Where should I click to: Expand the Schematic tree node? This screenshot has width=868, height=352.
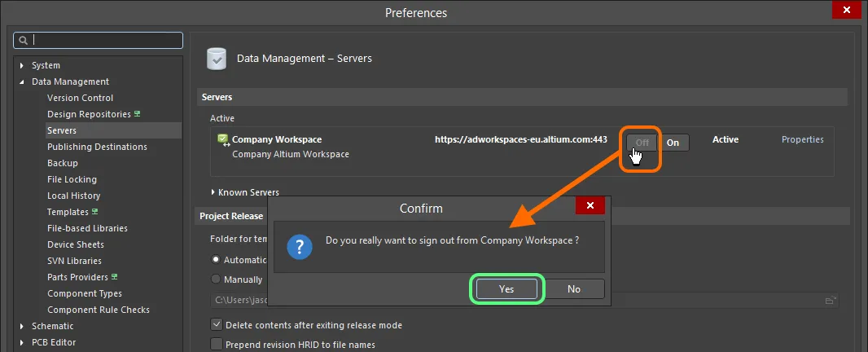(x=22, y=326)
